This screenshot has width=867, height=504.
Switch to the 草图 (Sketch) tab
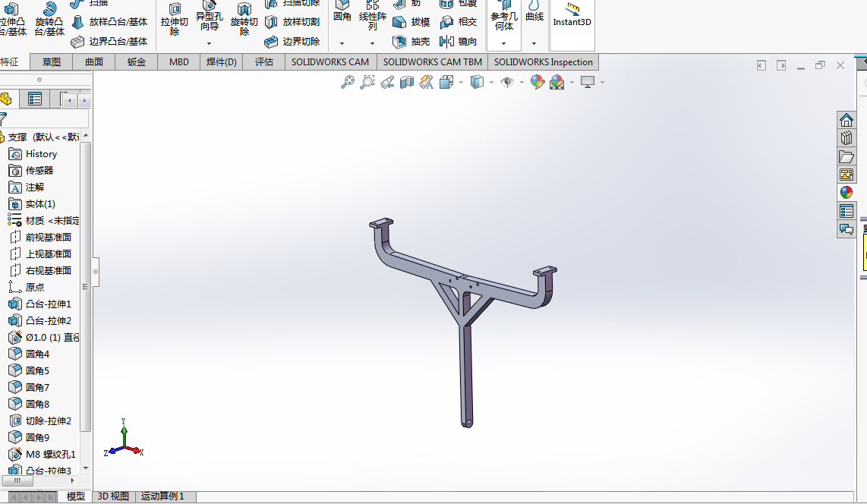[x=52, y=62]
